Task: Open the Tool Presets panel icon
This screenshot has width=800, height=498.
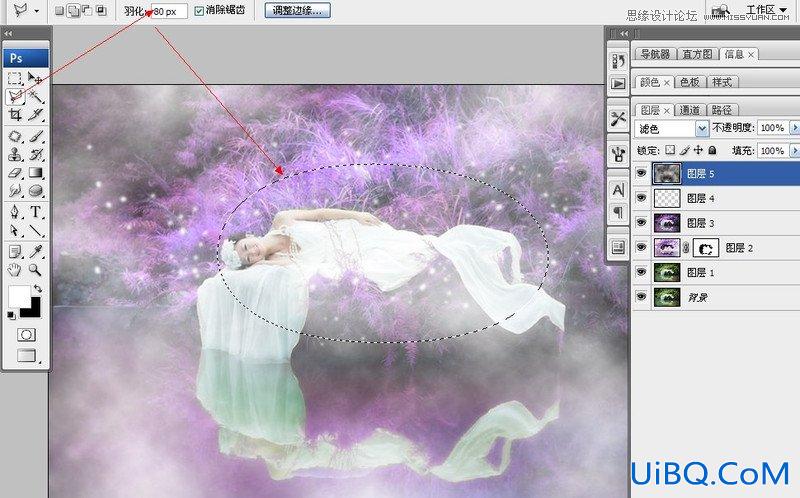Action: [x=618, y=119]
